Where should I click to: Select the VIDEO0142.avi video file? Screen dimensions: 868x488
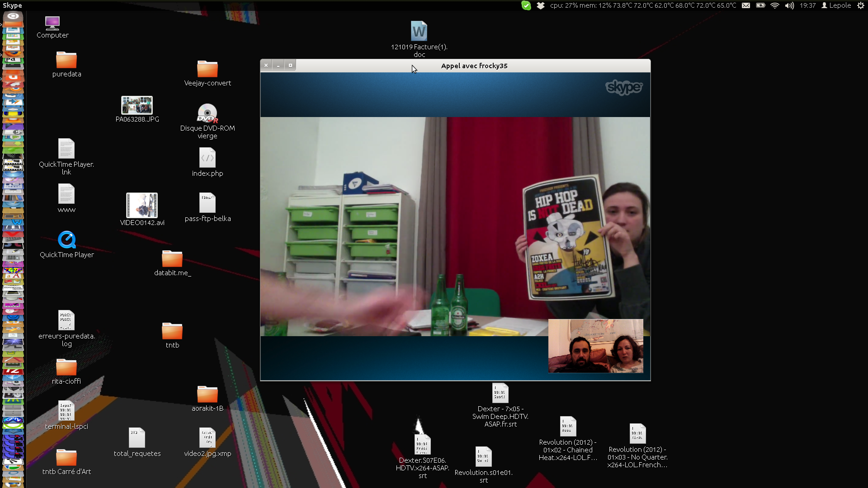(142, 206)
